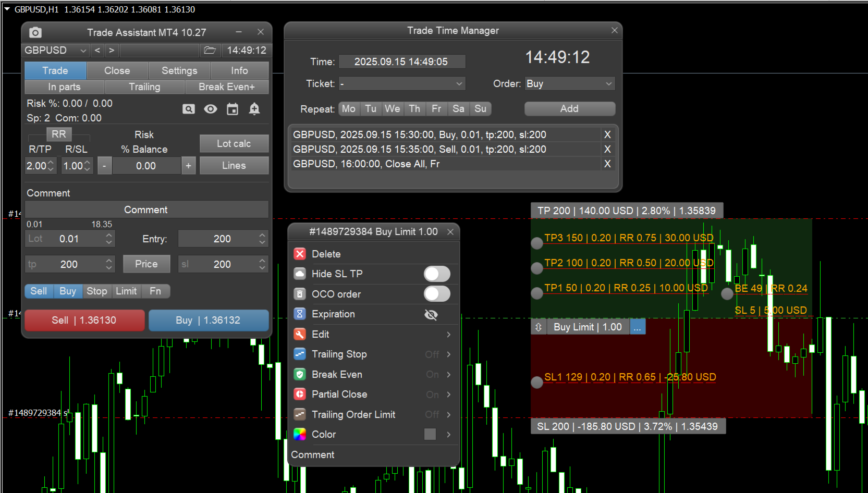Take a screenshot with the camera icon
The width and height of the screenshot is (868, 493).
[x=35, y=32]
